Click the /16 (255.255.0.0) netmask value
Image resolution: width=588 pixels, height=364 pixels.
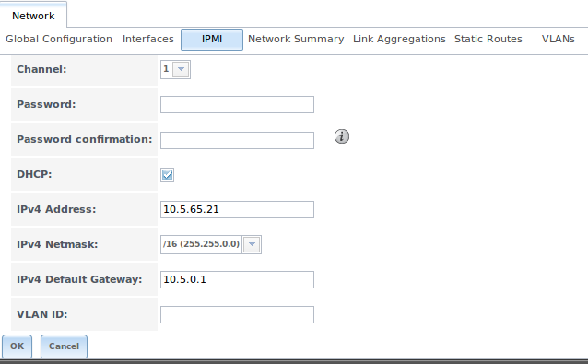[x=201, y=244]
